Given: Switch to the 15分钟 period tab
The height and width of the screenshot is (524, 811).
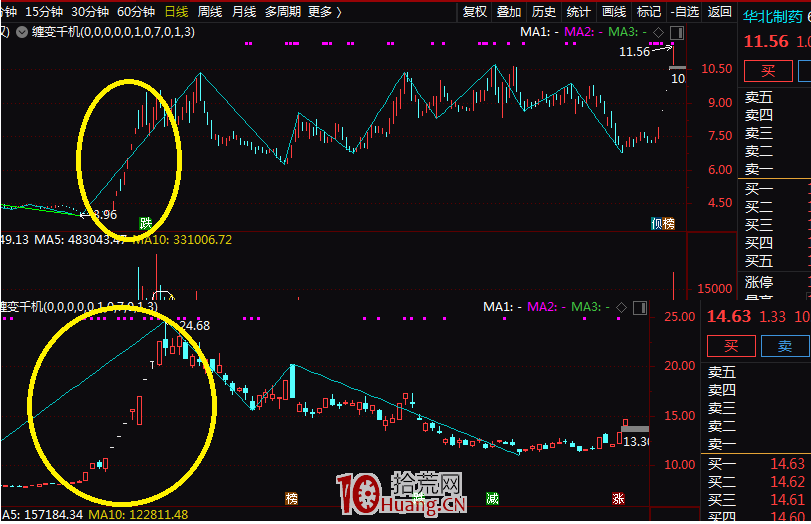Looking at the screenshot, I should (44, 11).
